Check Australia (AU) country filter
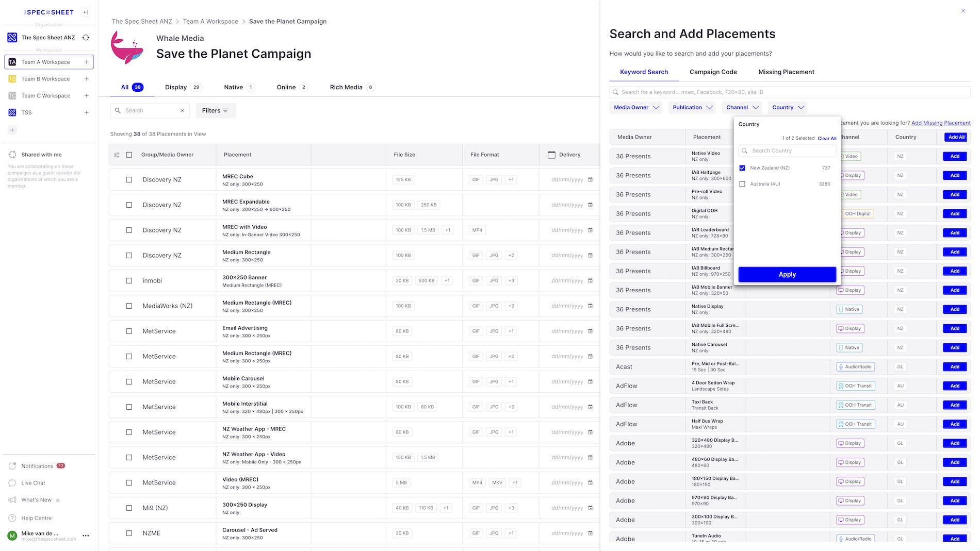The height and width of the screenshot is (551, 980). pyautogui.click(x=742, y=184)
